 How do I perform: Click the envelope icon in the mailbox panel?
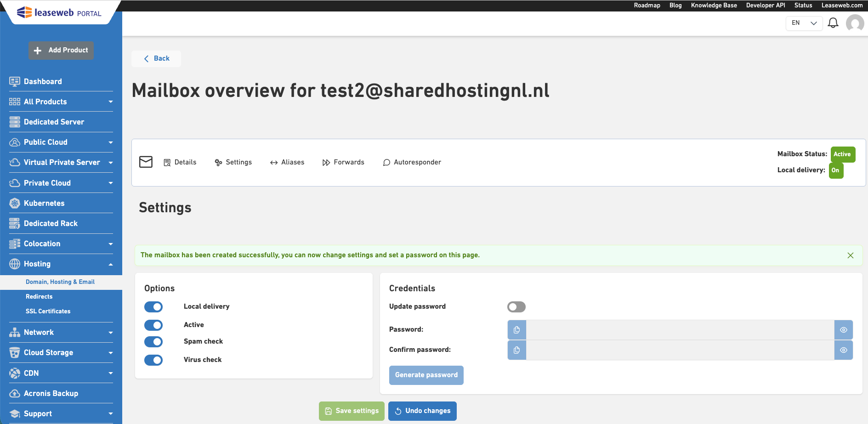tap(146, 162)
